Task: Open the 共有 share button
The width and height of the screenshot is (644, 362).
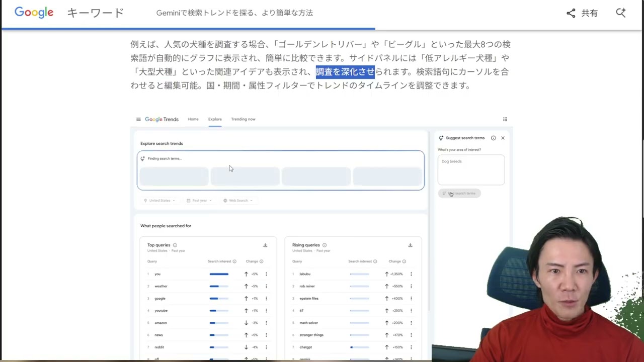Action: pos(582,13)
